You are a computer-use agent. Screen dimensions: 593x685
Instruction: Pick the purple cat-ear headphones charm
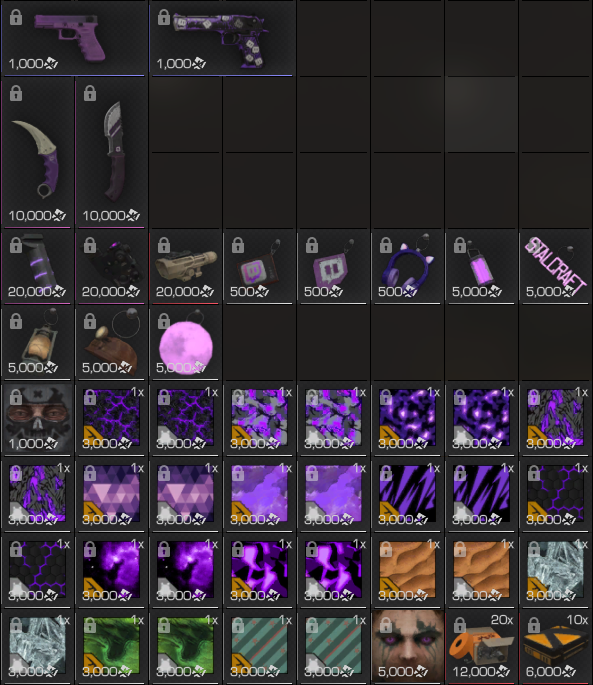pos(407,266)
